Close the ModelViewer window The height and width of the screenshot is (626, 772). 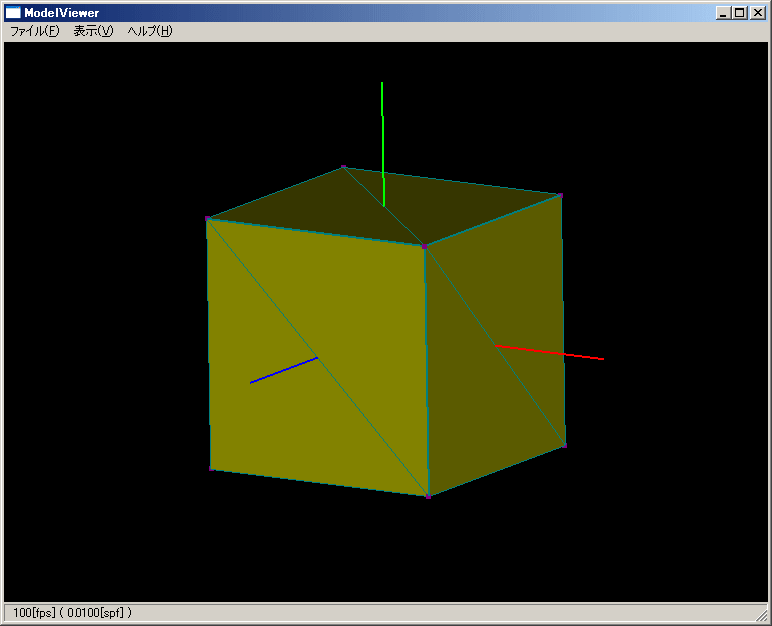[758, 13]
